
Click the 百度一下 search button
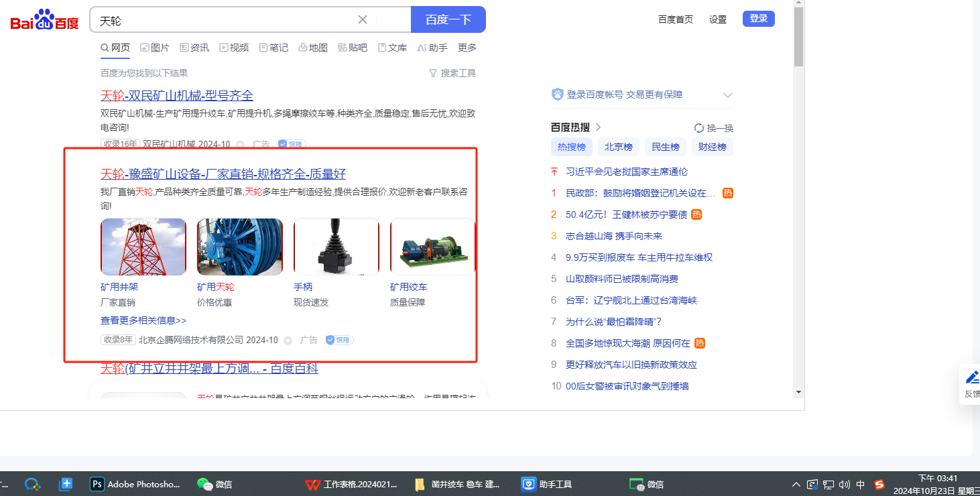(x=448, y=19)
